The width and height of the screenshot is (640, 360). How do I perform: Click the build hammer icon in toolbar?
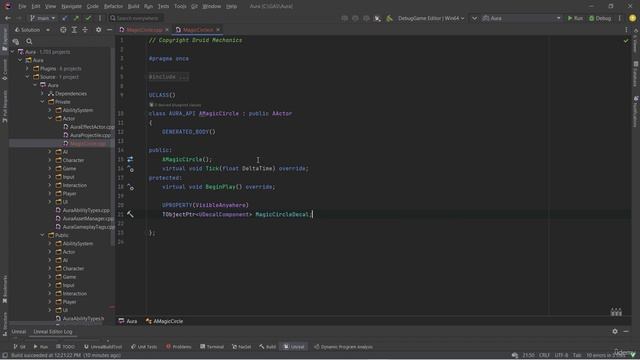389,18
